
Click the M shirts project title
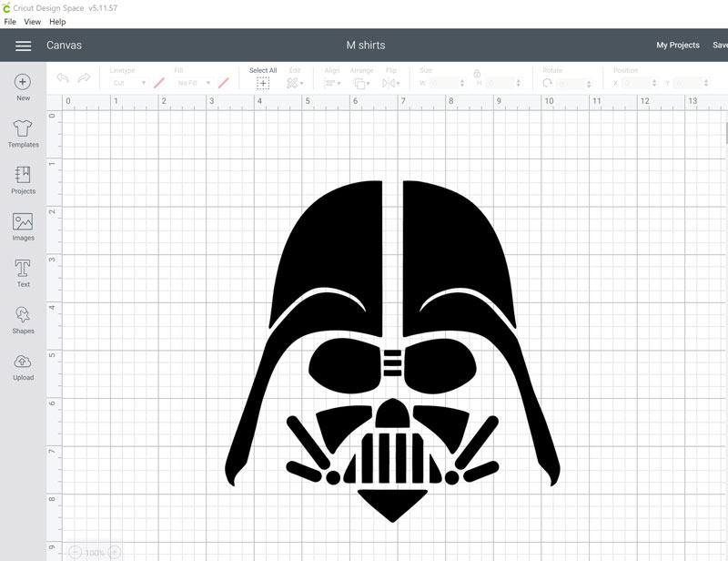tap(366, 46)
